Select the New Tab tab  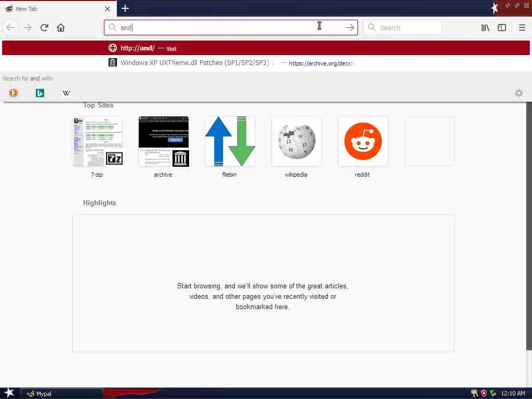click(x=58, y=9)
